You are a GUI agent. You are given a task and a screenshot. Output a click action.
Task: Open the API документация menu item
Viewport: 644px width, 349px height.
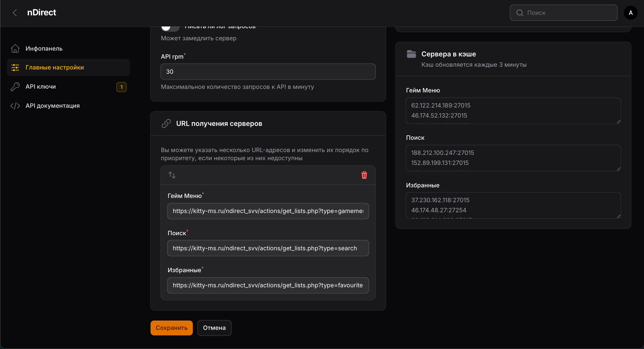point(53,106)
